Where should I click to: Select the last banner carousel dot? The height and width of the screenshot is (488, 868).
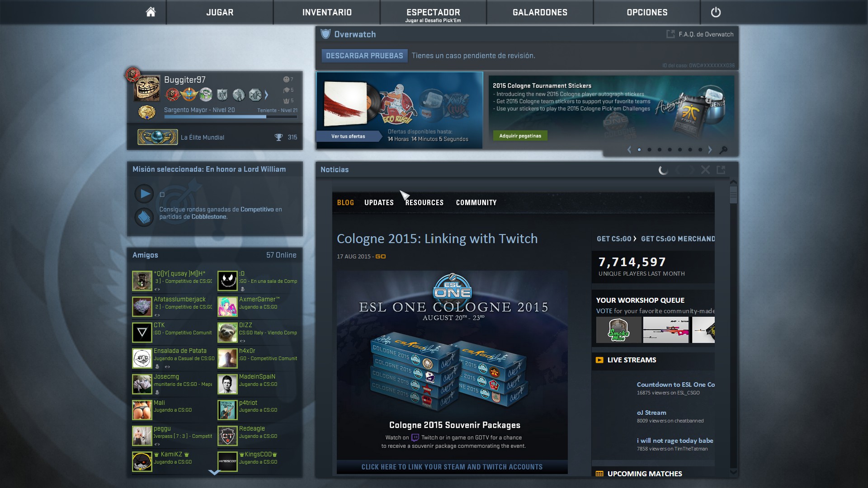click(x=700, y=150)
